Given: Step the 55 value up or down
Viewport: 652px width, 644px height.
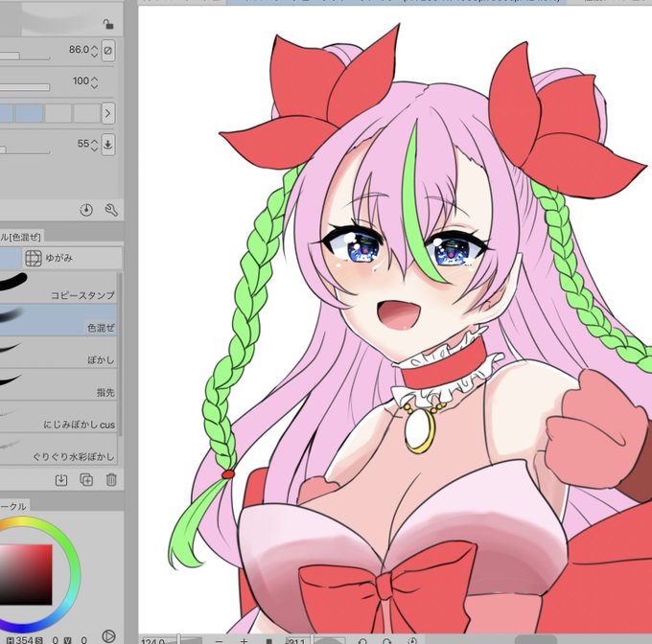Looking at the screenshot, I should pos(94,145).
